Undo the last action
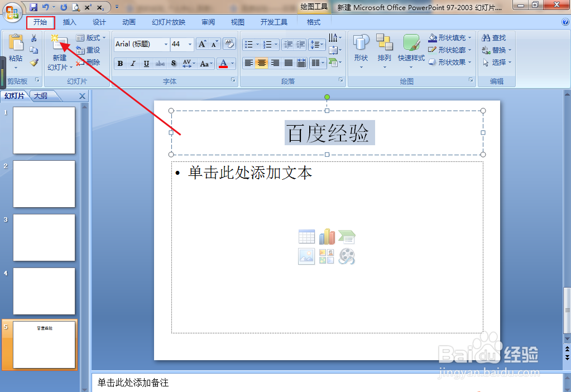 pyautogui.click(x=46, y=7)
